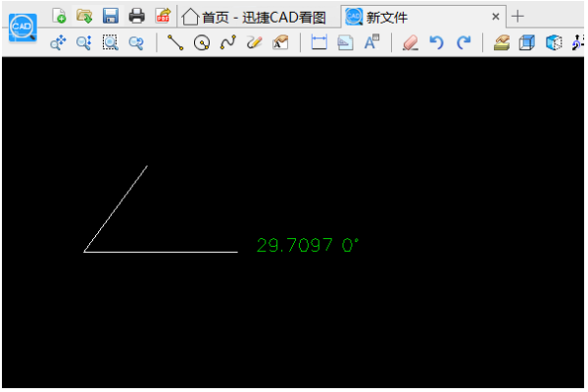The height and width of the screenshot is (392, 588).
Task: Open a file with the folder icon
Action: click(x=84, y=16)
